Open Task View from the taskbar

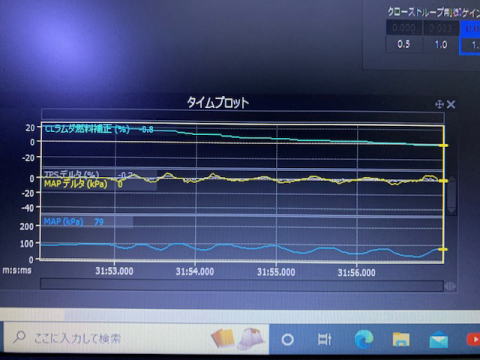click(325, 339)
